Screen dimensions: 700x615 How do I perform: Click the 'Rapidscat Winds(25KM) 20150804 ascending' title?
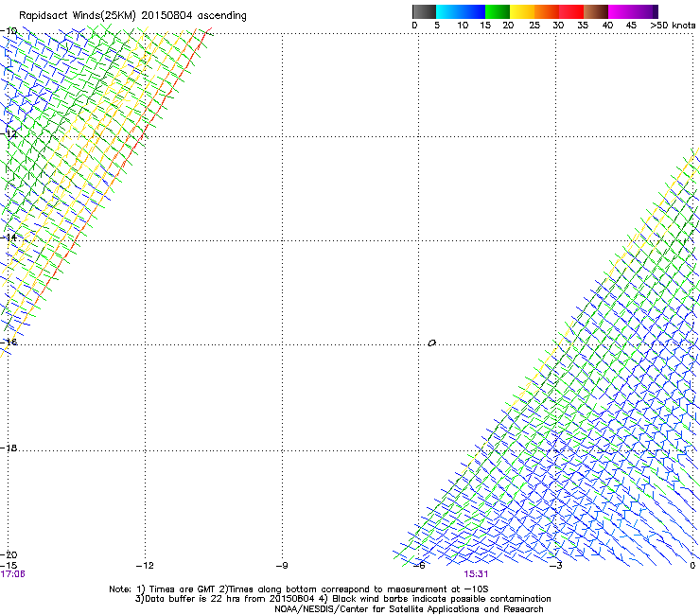(x=132, y=16)
